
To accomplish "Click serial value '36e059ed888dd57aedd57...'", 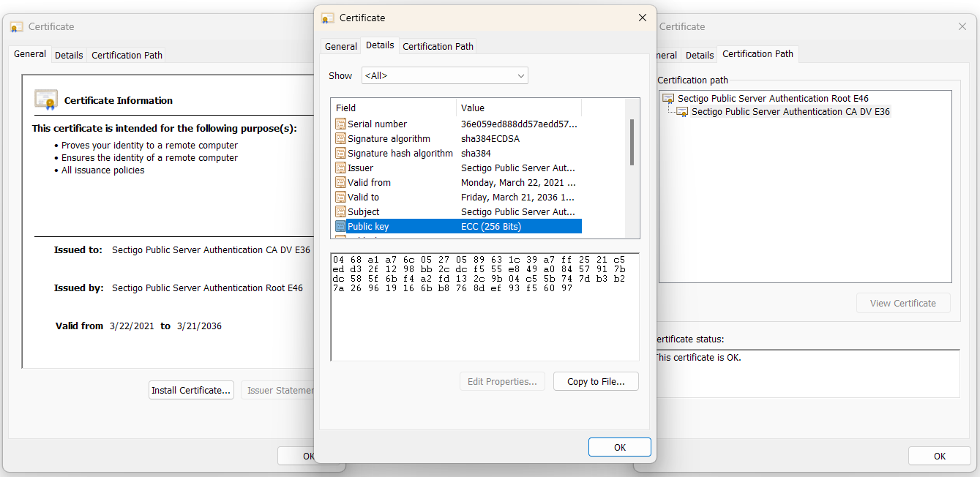I will pyautogui.click(x=519, y=124).
